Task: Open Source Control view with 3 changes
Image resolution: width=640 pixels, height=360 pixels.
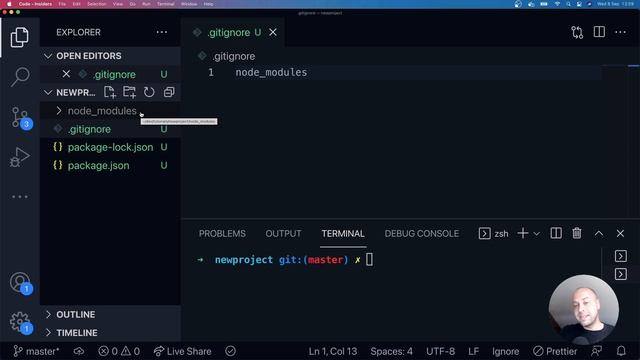Action: [20, 118]
